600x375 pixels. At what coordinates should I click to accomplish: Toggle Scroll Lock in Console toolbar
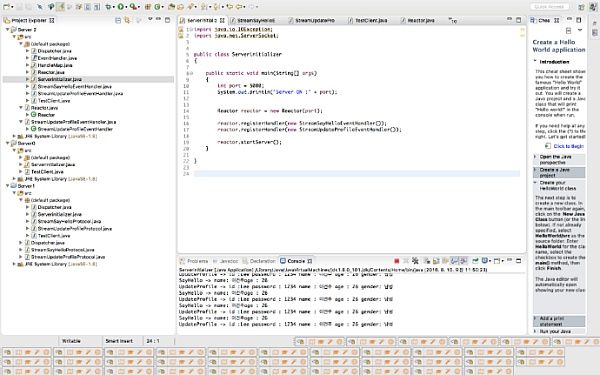pyautogui.click(x=436, y=261)
